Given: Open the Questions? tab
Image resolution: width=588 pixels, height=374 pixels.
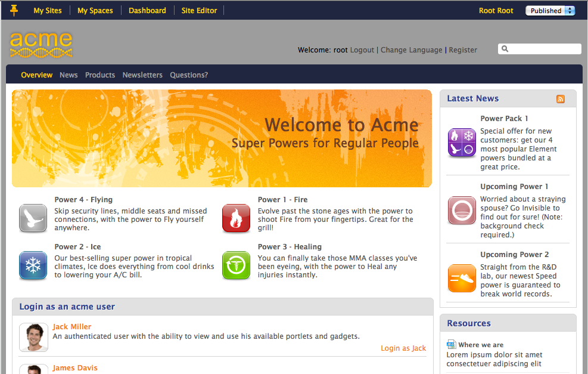Looking at the screenshot, I should click(x=189, y=75).
